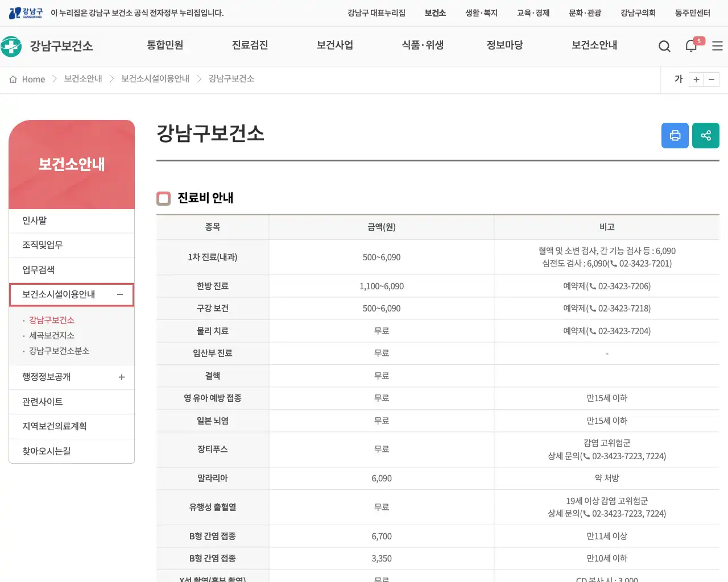Go to 찾아오시는길 in sidebar
Viewport: 728px width, 582px height.
[47, 451]
